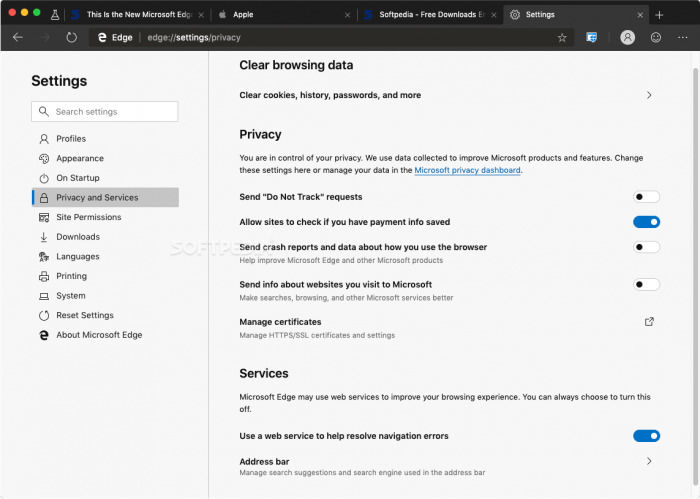The width and height of the screenshot is (700, 499).
Task: Disable payment info saved check toggle
Action: tap(646, 222)
